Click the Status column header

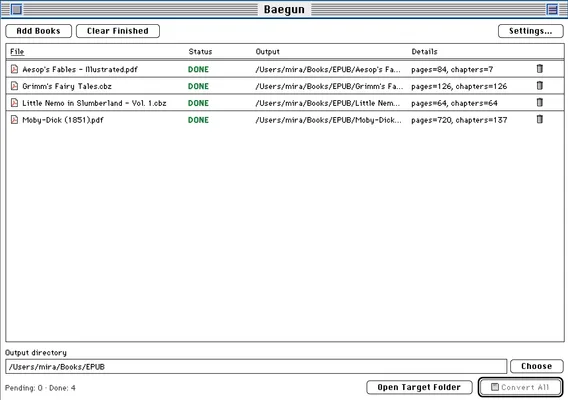pos(200,51)
